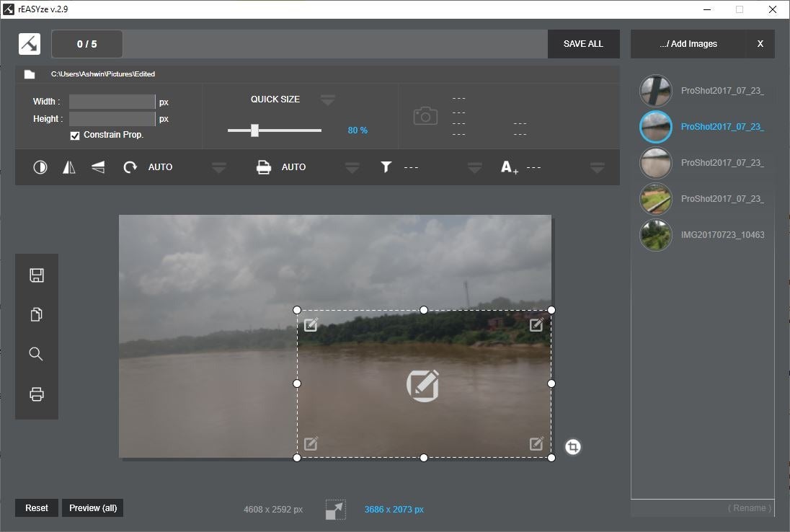Clear image list with X button
The height and width of the screenshot is (532, 790).
pos(760,44)
